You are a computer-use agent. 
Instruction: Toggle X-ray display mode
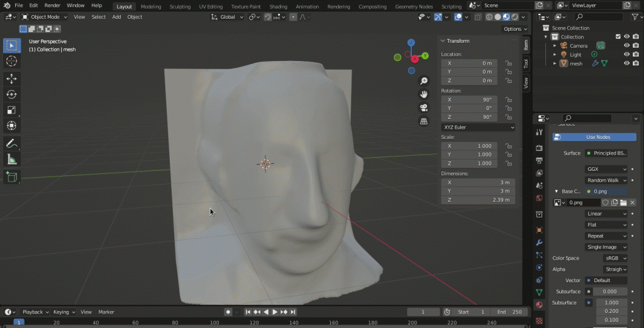(x=478, y=17)
